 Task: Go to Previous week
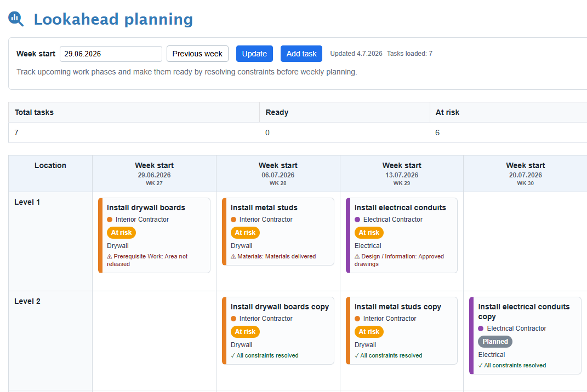coord(197,54)
